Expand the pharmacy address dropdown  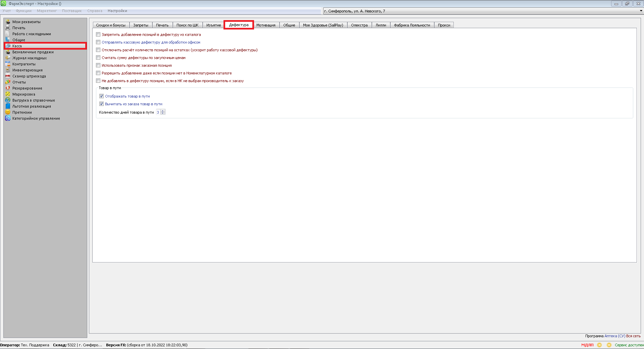coord(641,11)
